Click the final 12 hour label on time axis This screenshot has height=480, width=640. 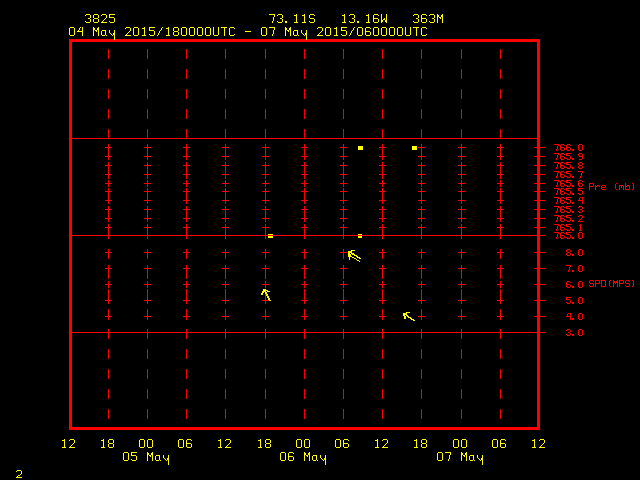pos(538,444)
